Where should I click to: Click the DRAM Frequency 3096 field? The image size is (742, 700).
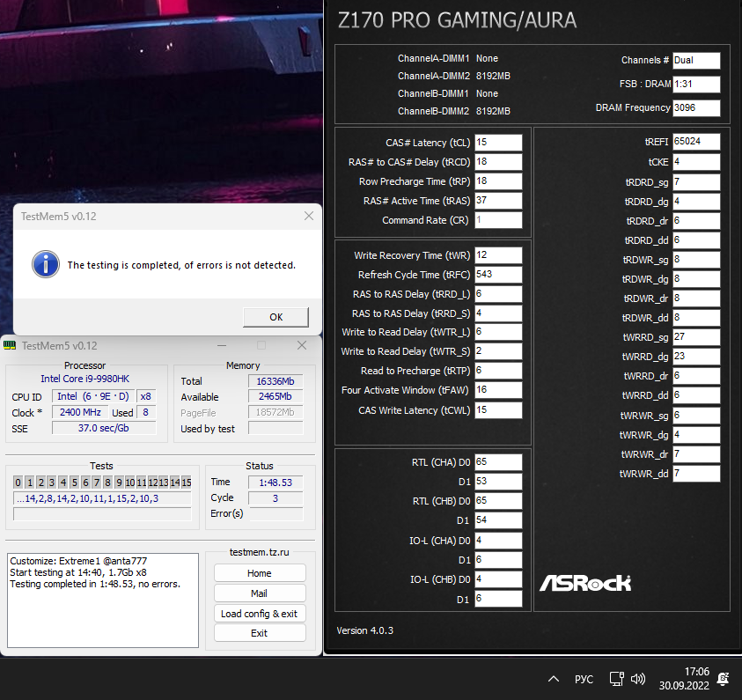(x=696, y=108)
